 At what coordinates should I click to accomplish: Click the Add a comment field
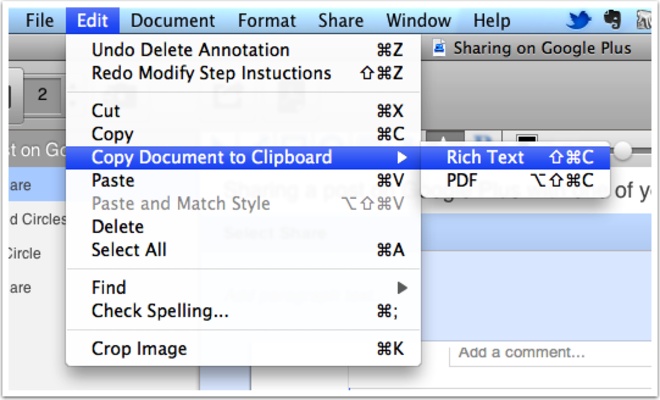(551, 353)
